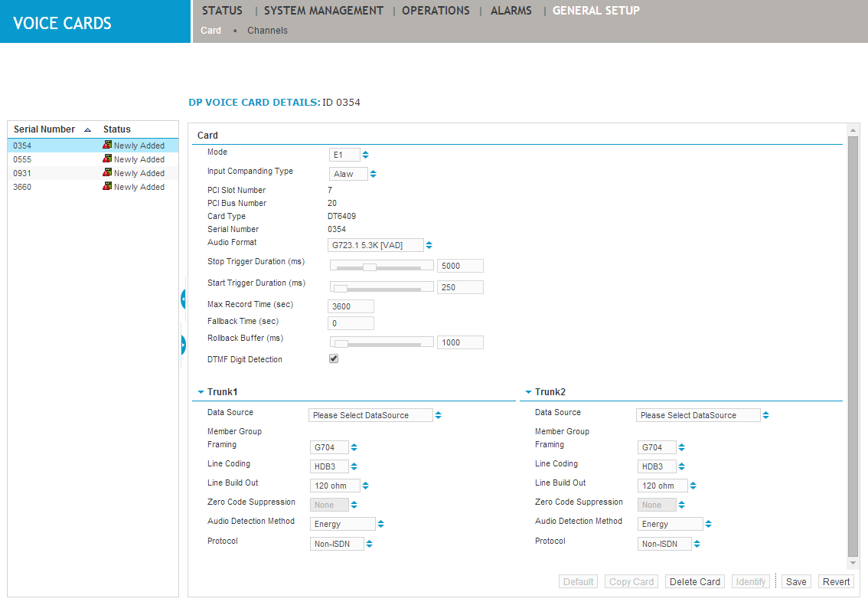868x602 pixels.
Task: Switch to the Channels tab
Action: (x=267, y=31)
